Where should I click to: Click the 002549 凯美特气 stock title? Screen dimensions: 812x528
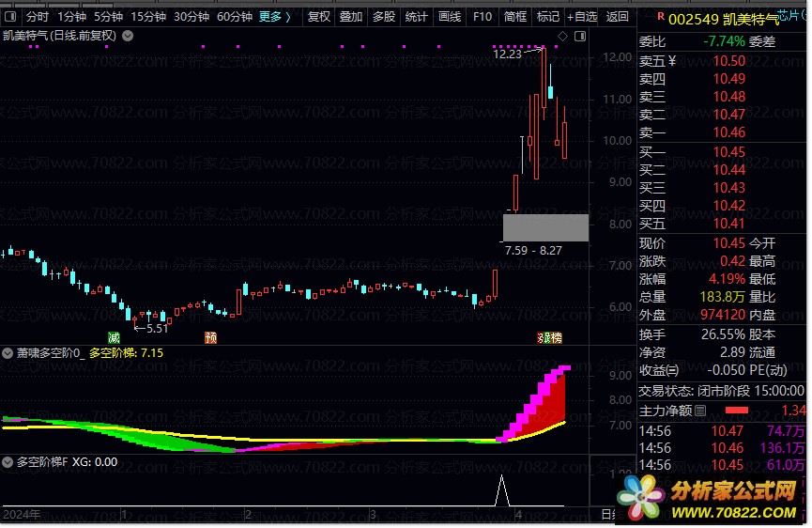[x=724, y=20]
